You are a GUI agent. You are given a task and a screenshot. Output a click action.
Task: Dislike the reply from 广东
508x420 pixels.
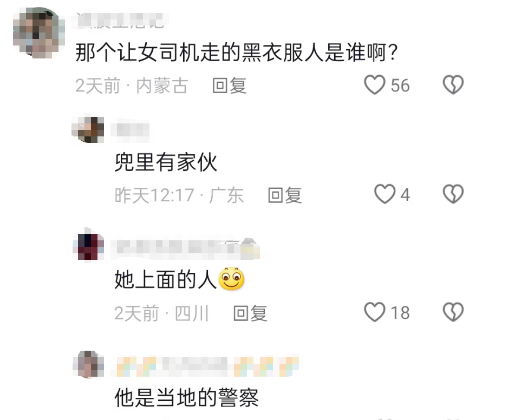pyautogui.click(x=453, y=194)
